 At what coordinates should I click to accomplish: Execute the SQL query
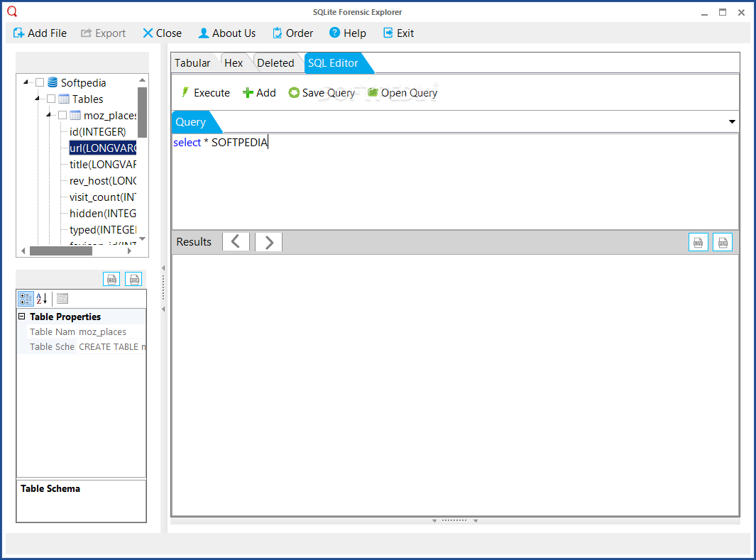tap(205, 92)
